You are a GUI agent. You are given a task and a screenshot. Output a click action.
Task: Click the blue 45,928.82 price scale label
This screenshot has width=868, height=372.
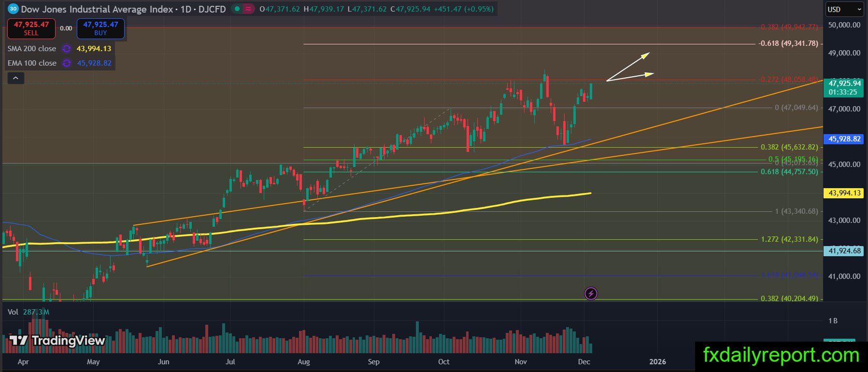pos(844,139)
